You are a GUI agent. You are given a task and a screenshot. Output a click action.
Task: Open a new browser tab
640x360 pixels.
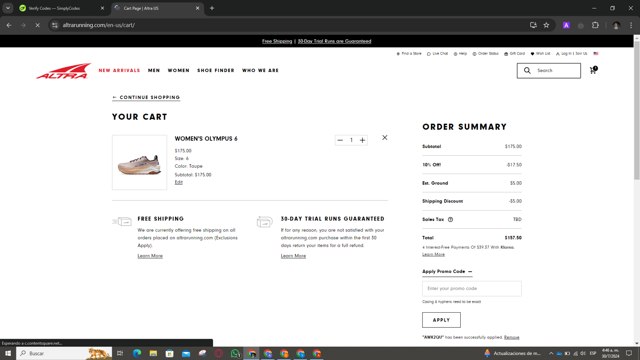[x=212, y=8]
